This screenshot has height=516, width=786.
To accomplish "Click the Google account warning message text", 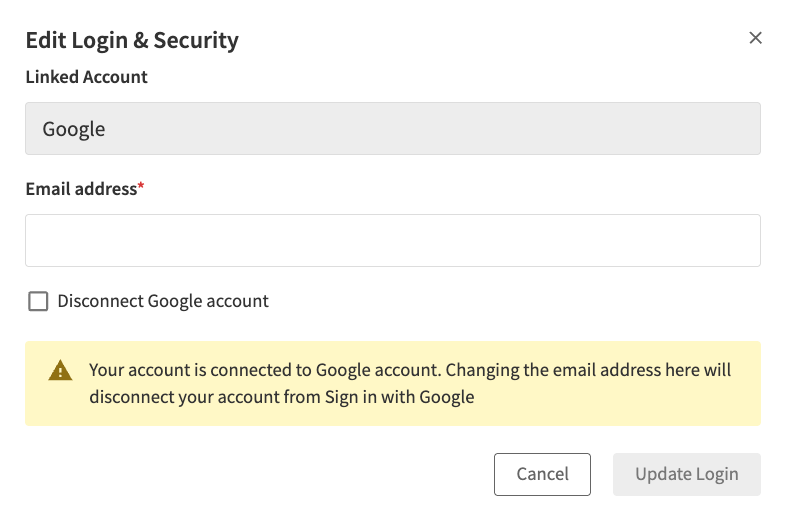I will pos(410,383).
